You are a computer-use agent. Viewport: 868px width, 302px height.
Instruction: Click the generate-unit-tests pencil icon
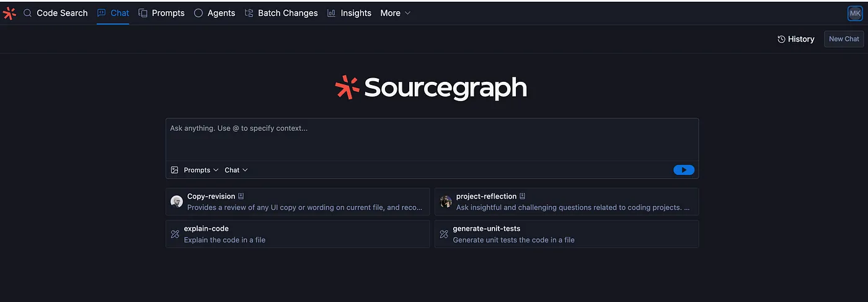(x=444, y=234)
